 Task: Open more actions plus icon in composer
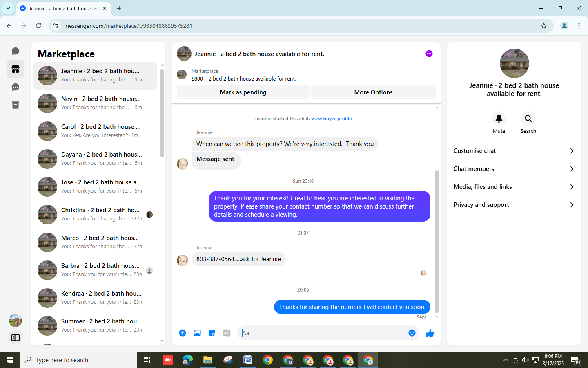(x=183, y=333)
